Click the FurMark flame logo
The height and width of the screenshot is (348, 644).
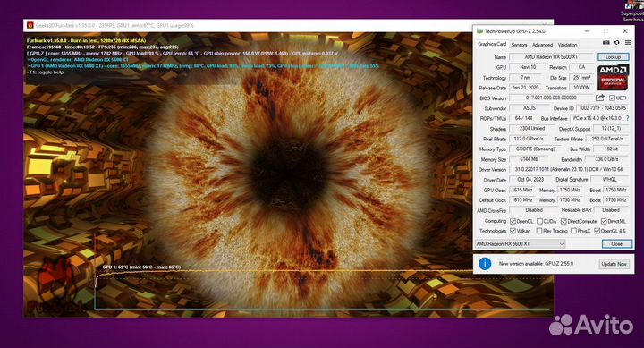(56, 284)
